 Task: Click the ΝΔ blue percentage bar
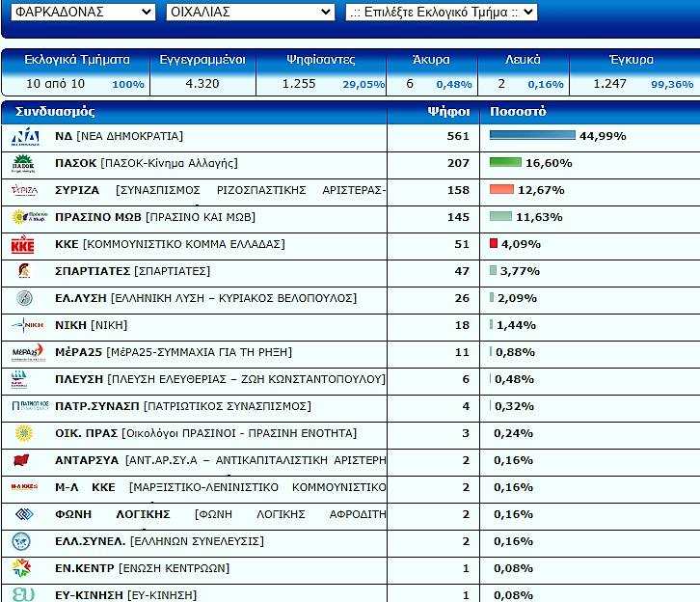[x=532, y=136]
